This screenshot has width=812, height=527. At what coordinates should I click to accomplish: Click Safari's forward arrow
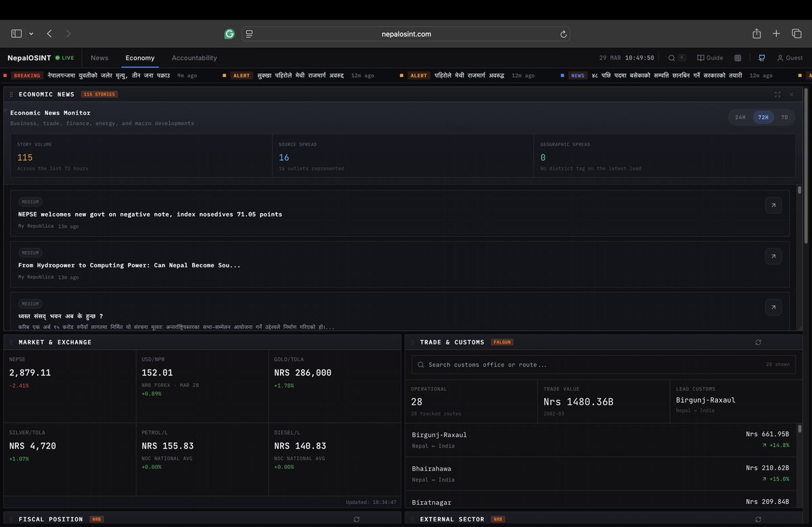pyautogui.click(x=68, y=34)
